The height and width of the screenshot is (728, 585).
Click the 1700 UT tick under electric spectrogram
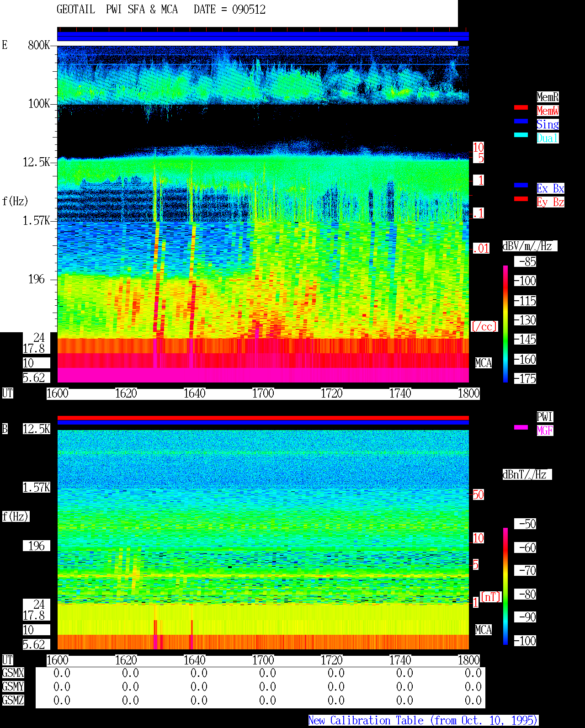click(263, 393)
